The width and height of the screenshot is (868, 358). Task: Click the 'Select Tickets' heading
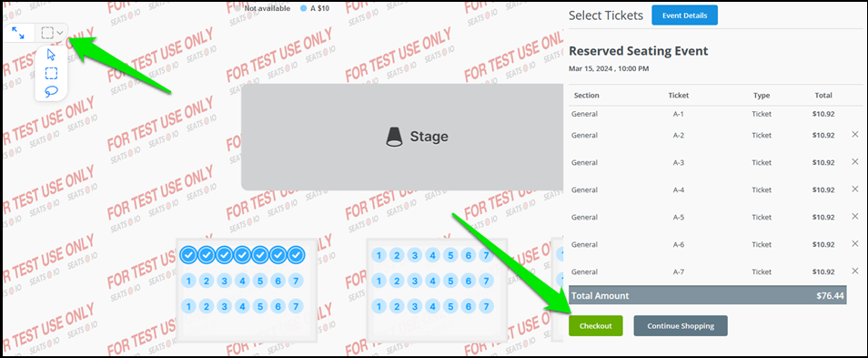[x=606, y=15]
